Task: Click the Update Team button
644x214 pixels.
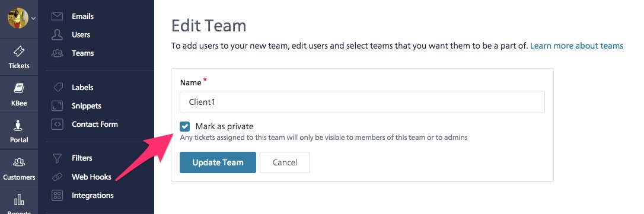Action: (218, 162)
